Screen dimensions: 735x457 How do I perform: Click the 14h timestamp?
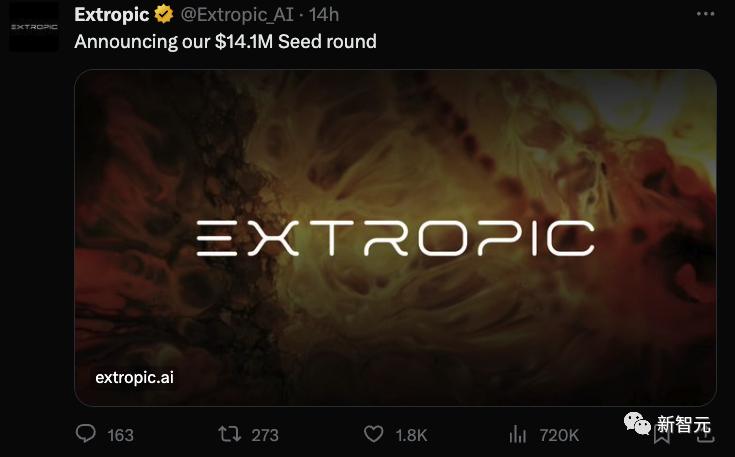pos(324,15)
